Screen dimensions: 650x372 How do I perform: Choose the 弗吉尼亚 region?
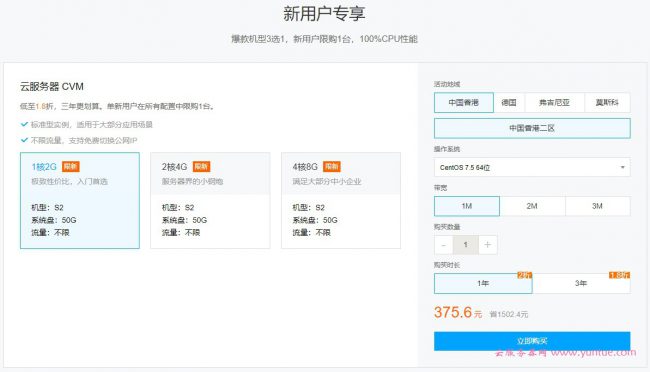coord(554,102)
